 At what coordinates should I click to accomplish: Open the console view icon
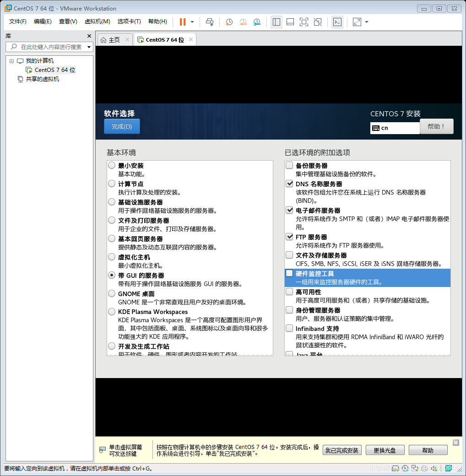tap(337, 22)
